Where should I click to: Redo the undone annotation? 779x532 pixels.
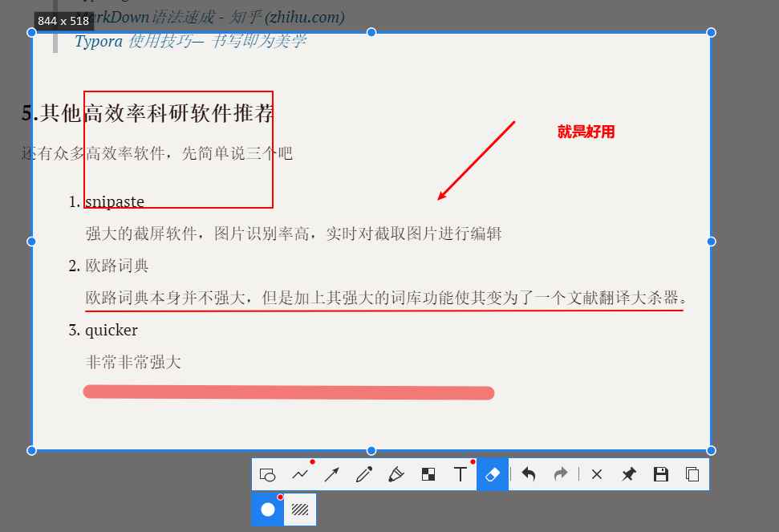[x=561, y=474]
